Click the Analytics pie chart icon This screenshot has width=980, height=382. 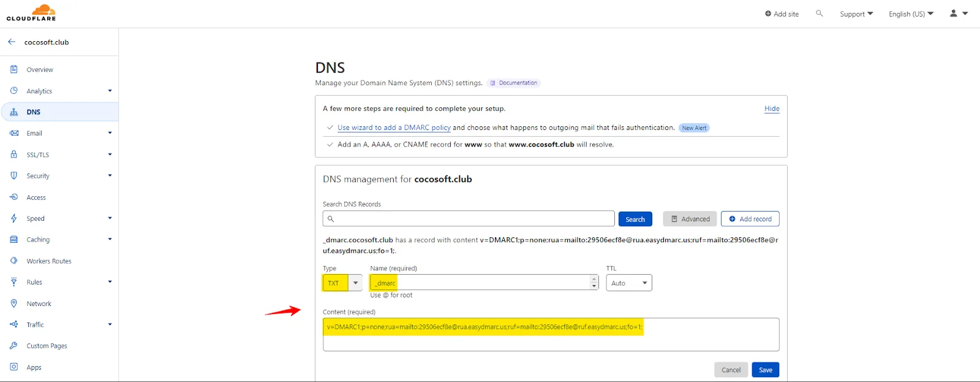[x=14, y=91]
